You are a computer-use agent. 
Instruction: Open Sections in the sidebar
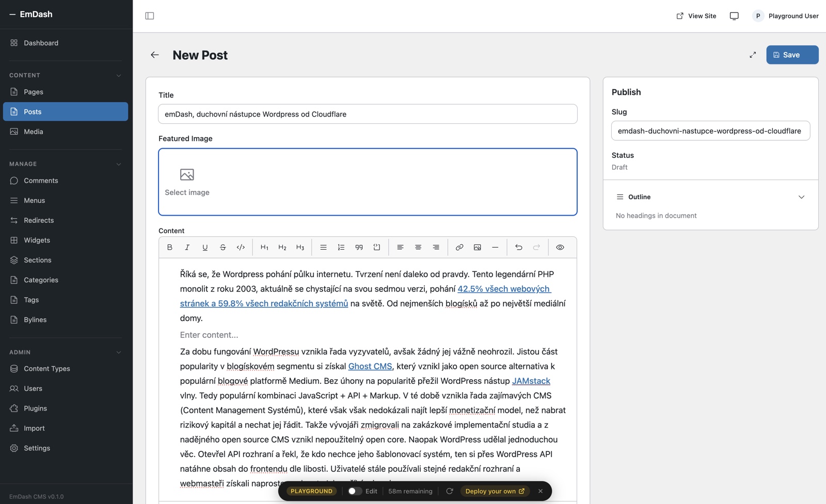point(66,260)
